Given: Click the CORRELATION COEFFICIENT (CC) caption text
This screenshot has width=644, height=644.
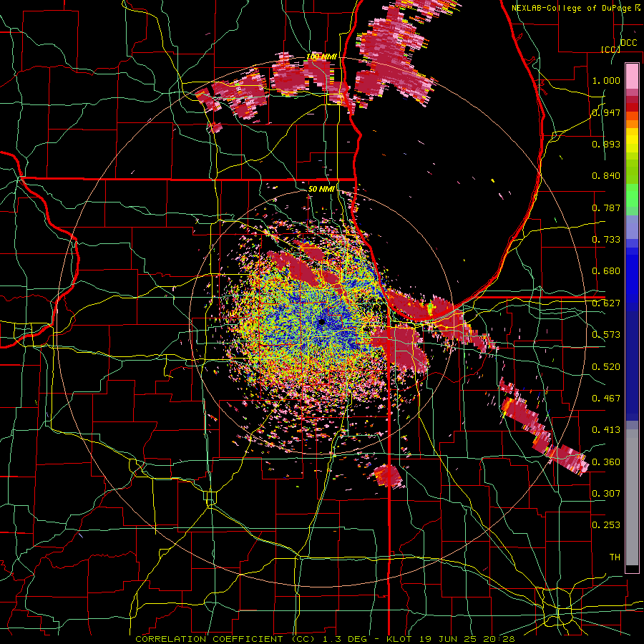Looking at the screenshot, I should pos(225,639).
